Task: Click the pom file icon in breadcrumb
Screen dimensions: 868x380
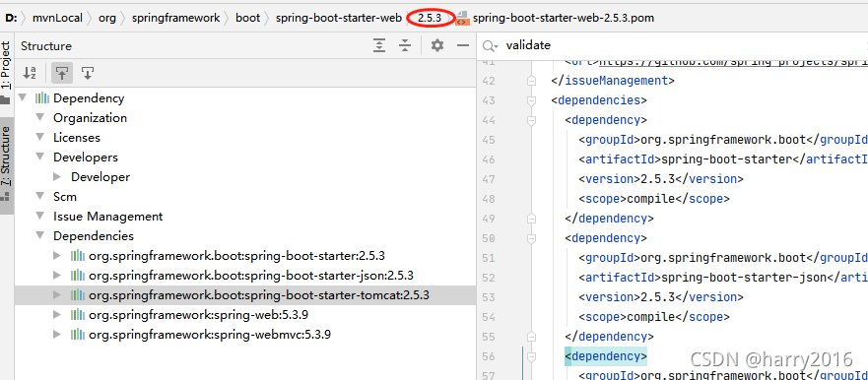Action: point(462,18)
